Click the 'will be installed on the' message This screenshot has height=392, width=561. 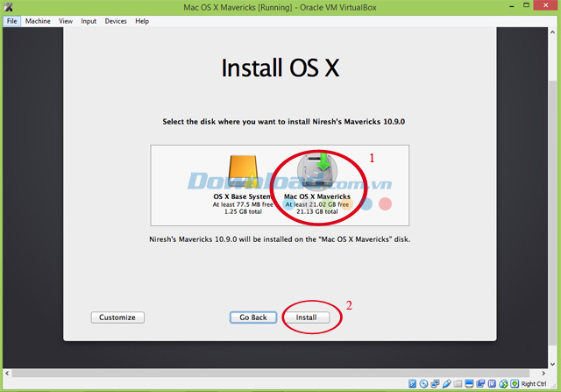tap(280, 239)
